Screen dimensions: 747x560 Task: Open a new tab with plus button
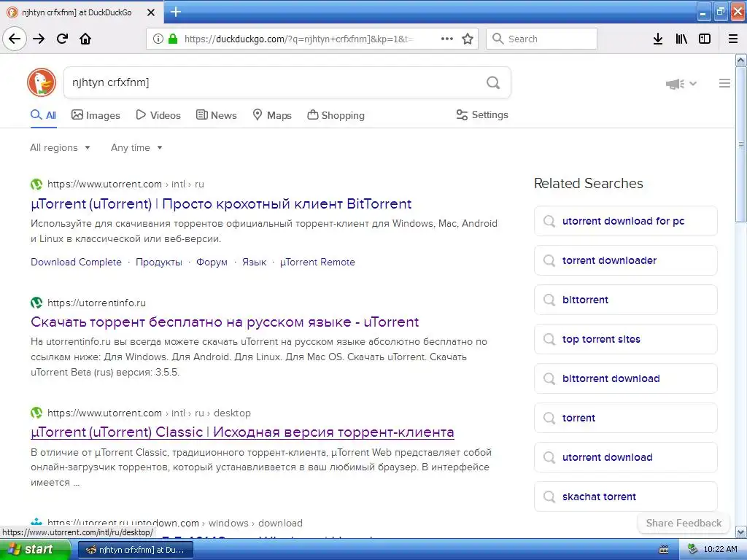pyautogui.click(x=176, y=12)
